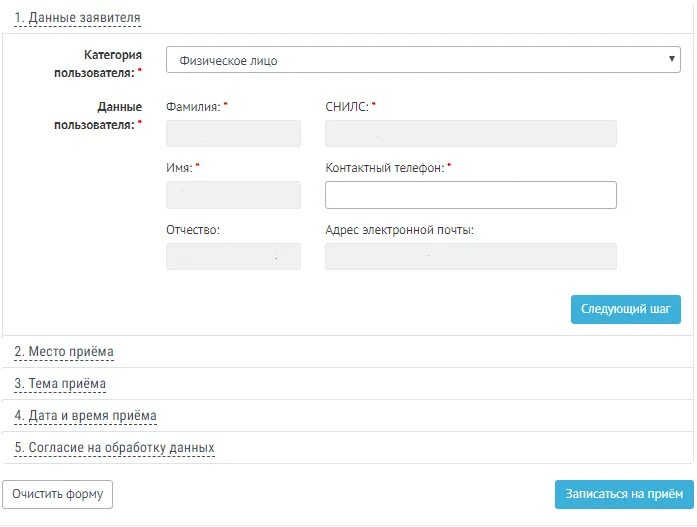Viewport: 697px width, 527px height.
Task: Click the Адрес электронной почты field
Action: [x=471, y=256]
